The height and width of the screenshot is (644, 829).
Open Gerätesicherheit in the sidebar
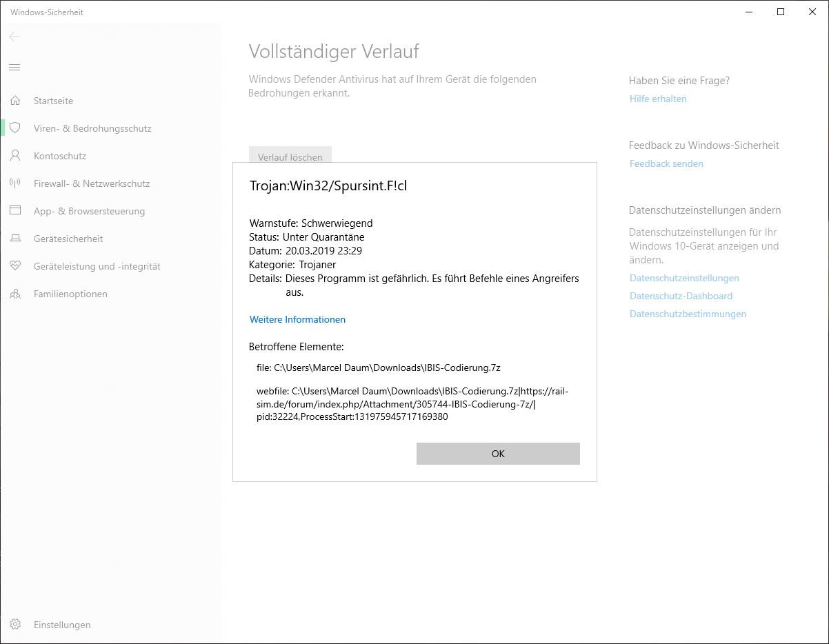pos(68,239)
